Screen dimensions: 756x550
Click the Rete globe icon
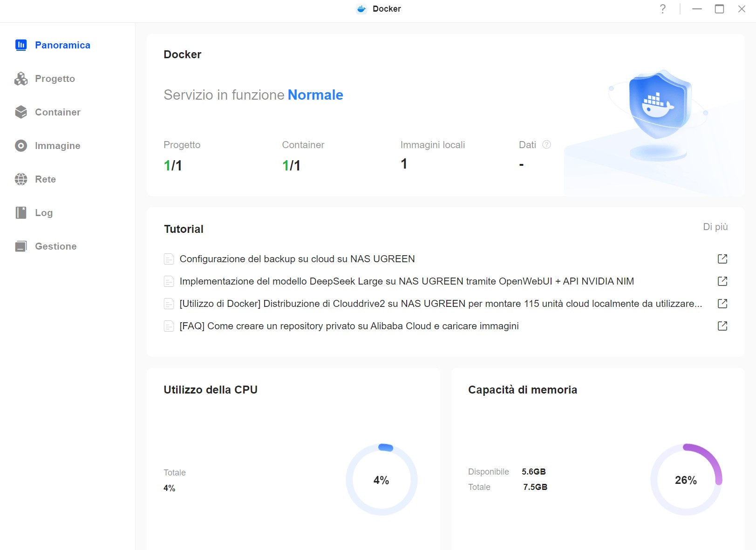[21, 179]
